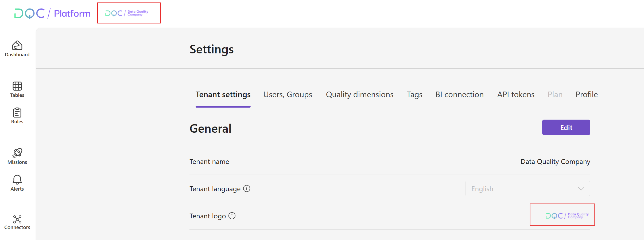Click the Tenant logo preview image
644x240 pixels.
coord(567,216)
